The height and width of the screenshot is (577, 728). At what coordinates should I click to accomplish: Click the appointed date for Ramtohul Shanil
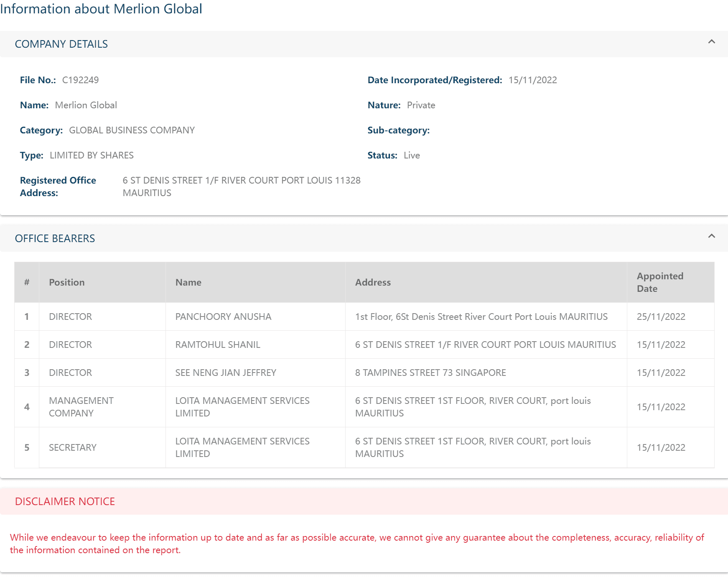[661, 345]
